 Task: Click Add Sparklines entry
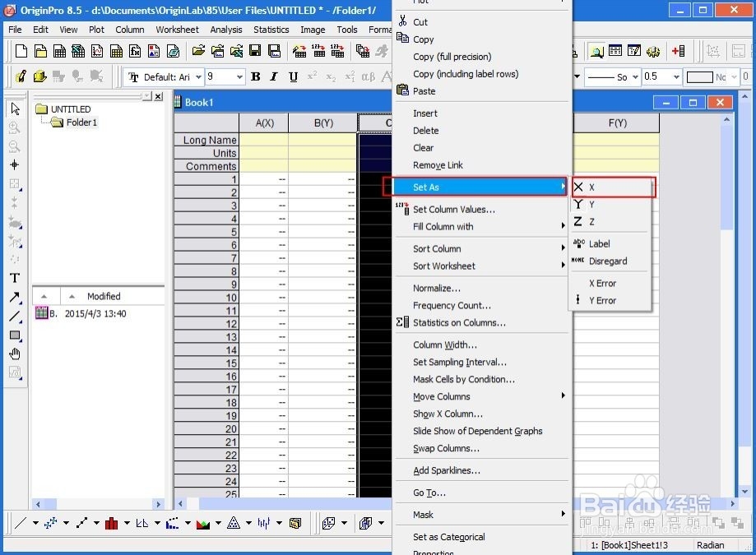pos(481,470)
